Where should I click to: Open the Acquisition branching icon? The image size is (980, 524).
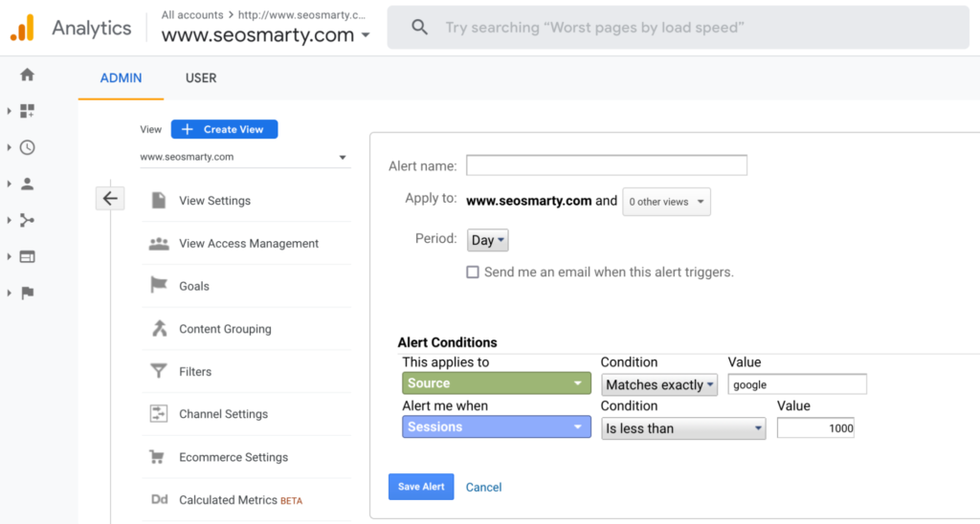tap(27, 220)
